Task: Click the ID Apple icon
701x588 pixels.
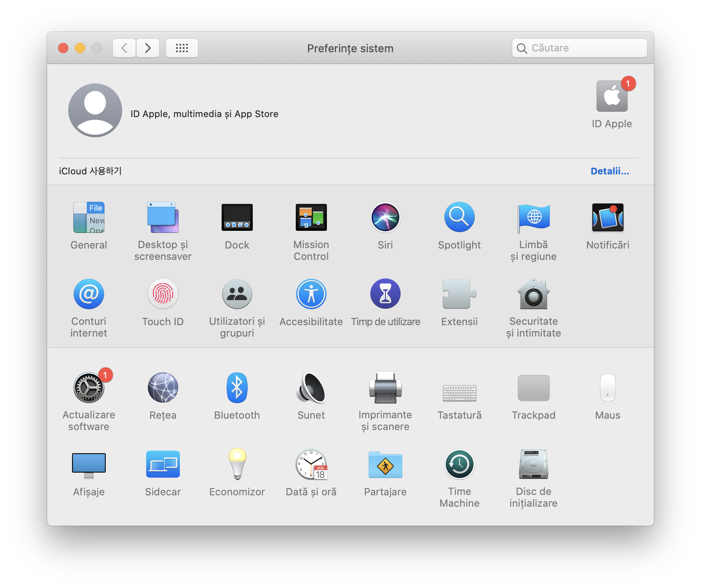Action: (x=612, y=97)
